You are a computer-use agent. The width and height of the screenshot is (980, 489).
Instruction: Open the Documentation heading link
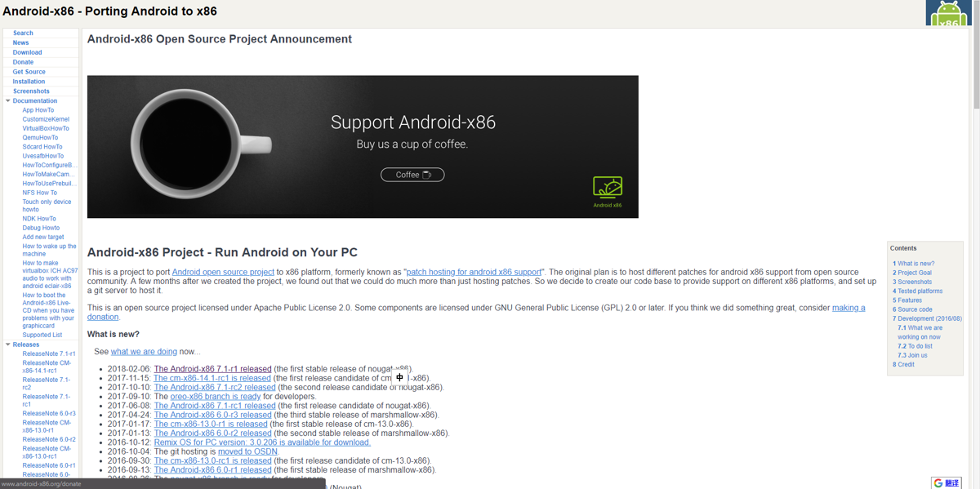pos(35,101)
